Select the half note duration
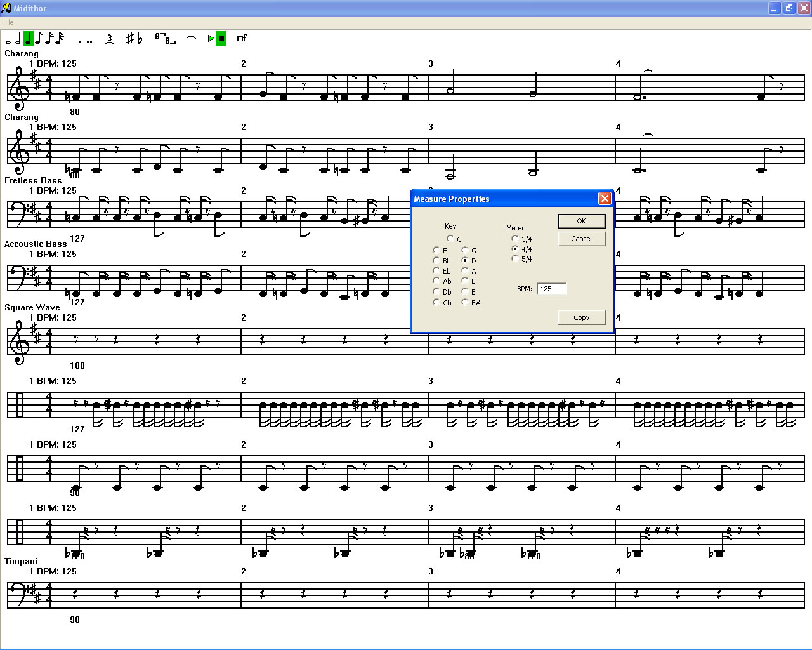The height and width of the screenshot is (650, 812). click(x=18, y=39)
